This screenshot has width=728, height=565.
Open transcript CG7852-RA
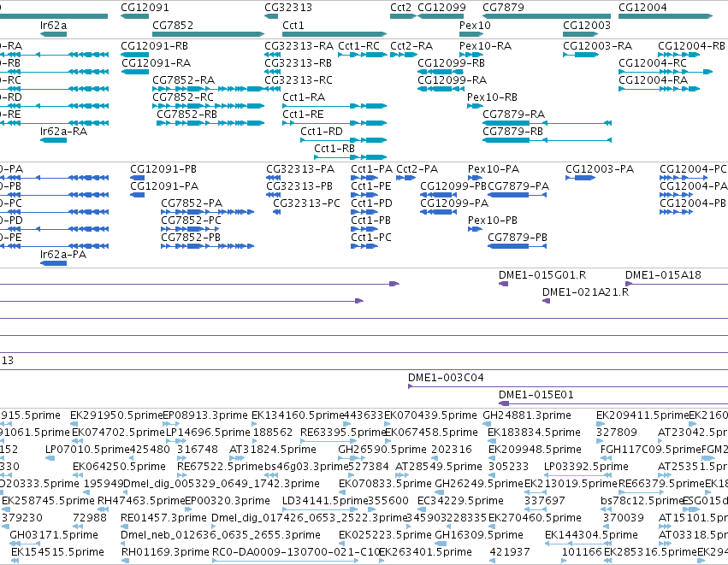point(184,80)
